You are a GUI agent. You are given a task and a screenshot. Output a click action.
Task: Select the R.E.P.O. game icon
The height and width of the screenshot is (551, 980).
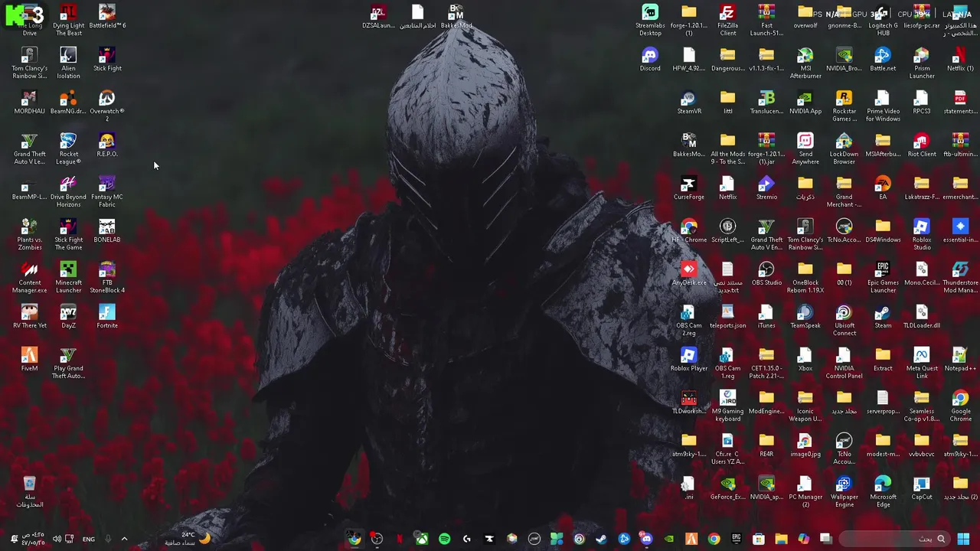[107, 146]
